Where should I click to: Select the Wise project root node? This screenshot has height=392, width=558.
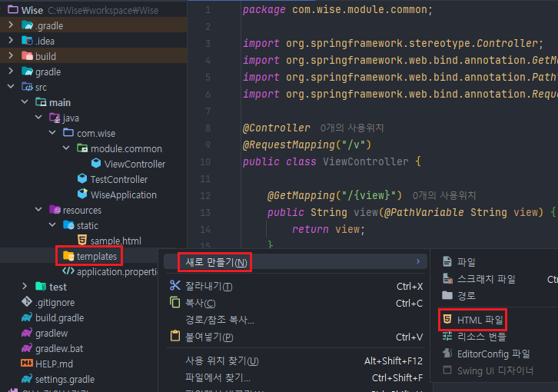(32, 10)
